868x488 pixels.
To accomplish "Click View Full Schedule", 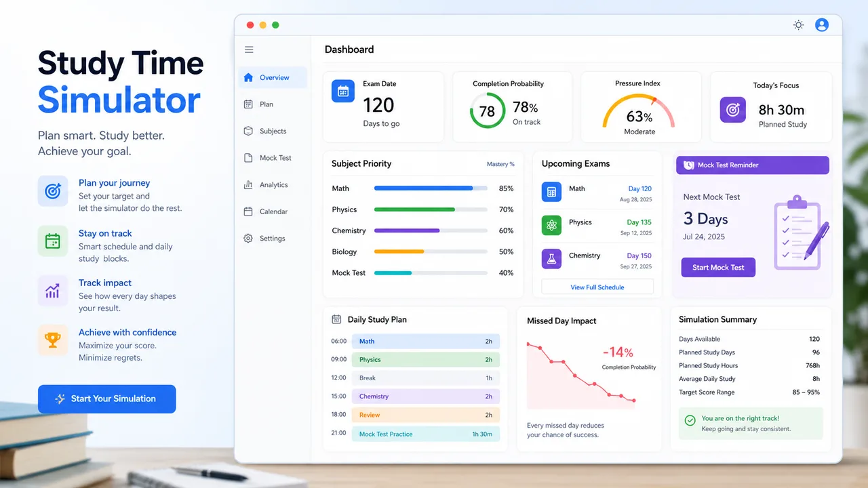I will click(597, 287).
